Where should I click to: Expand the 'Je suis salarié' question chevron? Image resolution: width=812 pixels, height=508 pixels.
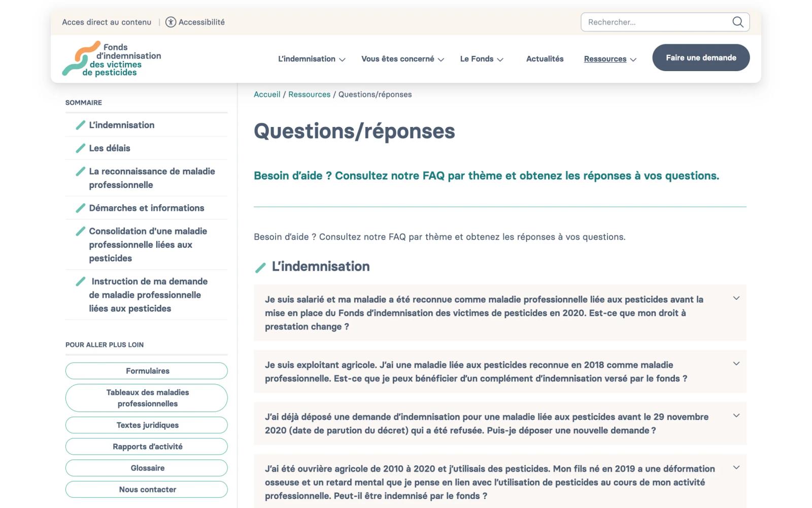(x=736, y=298)
